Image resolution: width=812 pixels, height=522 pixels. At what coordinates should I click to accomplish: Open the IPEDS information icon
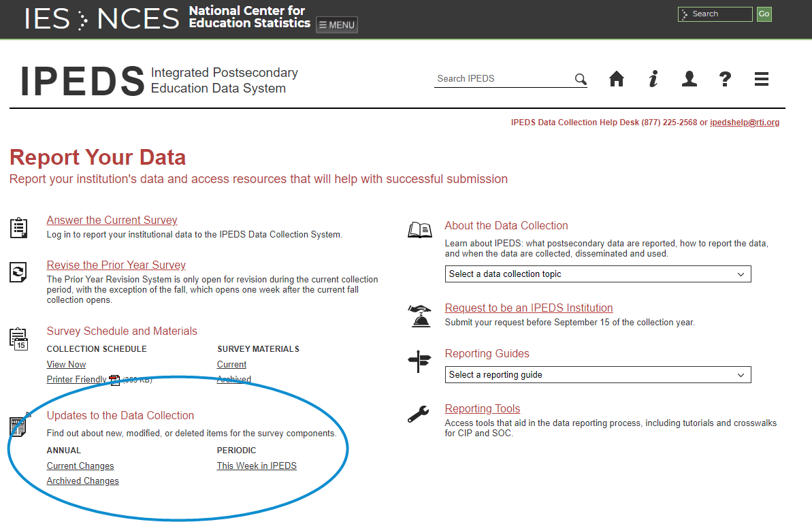pyautogui.click(x=653, y=79)
